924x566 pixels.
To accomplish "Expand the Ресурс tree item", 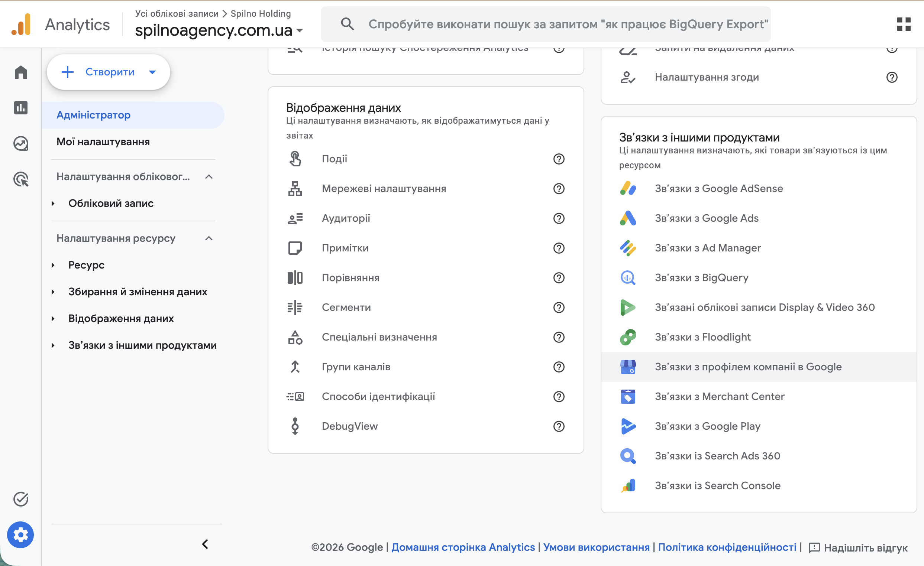I will click(x=53, y=265).
